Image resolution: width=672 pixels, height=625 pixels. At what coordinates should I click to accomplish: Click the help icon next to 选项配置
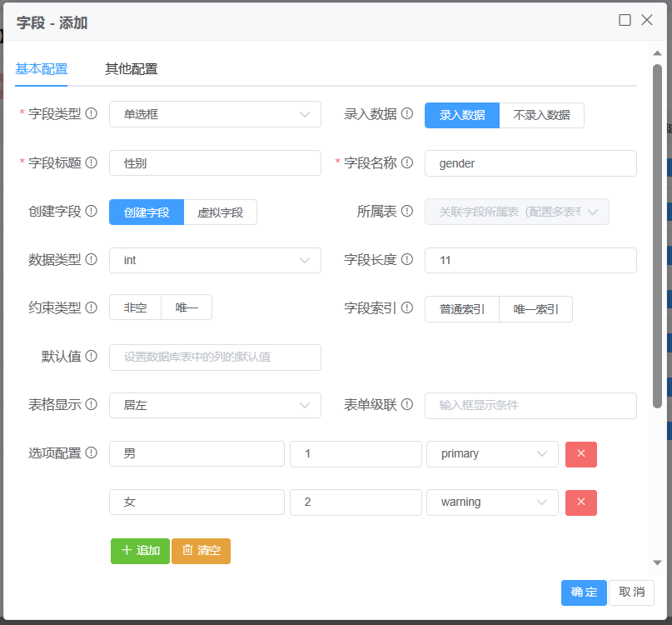pyautogui.click(x=92, y=453)
